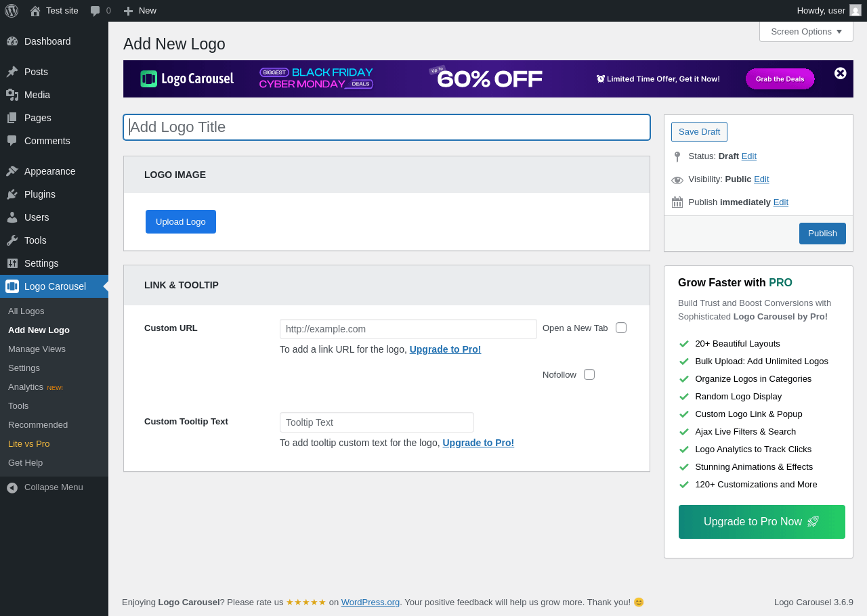Click the Posts pushpin icon
This screenshot has height=616, width=867.
pos(12,72)
